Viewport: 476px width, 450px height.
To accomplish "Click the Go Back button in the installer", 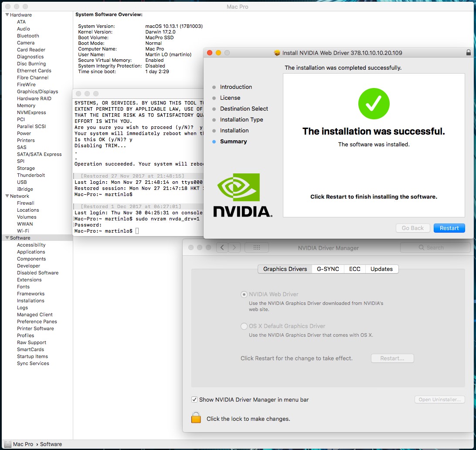I will tap(413, 228).
